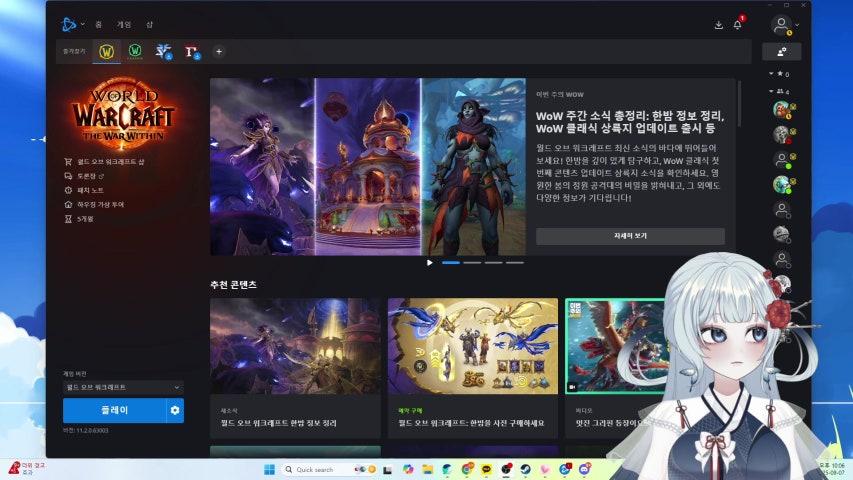Viewport: 853px width, 480px height.
Task: Open the Battle.net logo menu
Action: tap(69, 24)
